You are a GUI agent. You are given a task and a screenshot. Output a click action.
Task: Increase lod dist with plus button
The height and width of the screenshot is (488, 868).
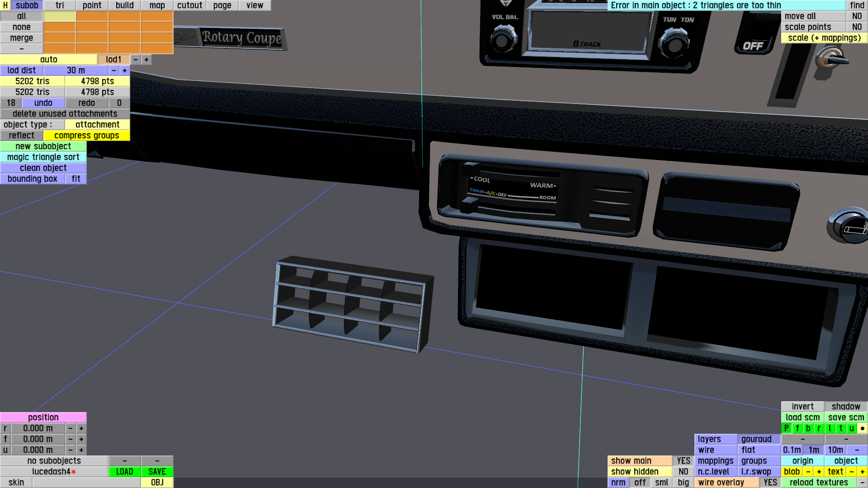pos(125,70)
